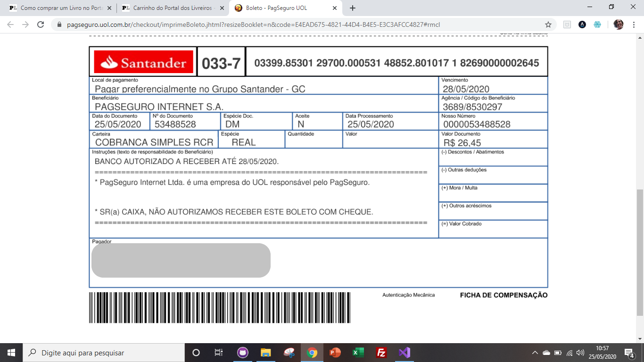Open Chrome profile avatar
This screenshot has height=362, width=644.
pyautogui.click(x=619, y=25)
